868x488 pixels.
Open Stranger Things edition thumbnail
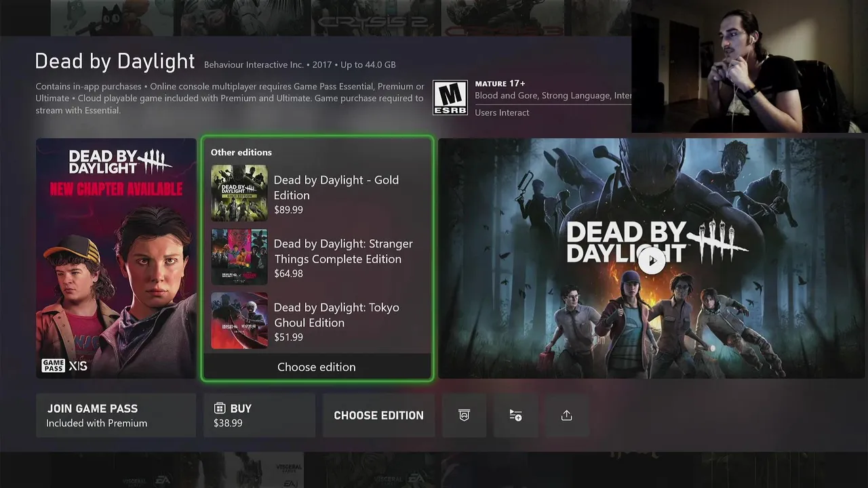239,257
